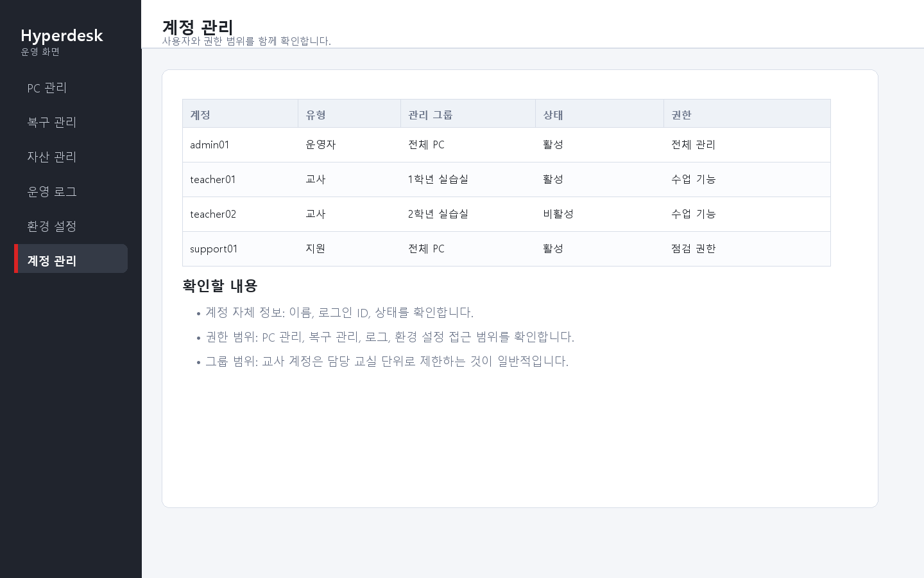The height and width of the screenshot is (578, 924).
Task: Click the 확인할 내용 heading
Action: pos(220,286)
